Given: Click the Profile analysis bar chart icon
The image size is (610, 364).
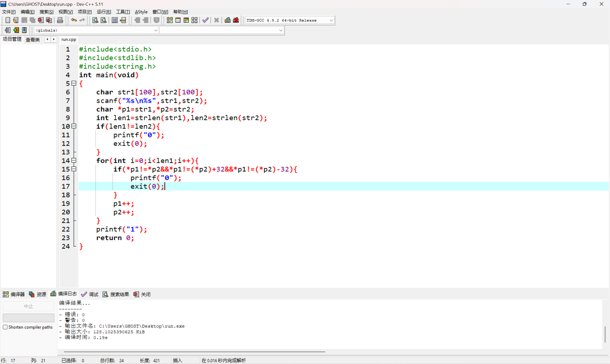Looking at the screenshot, I should [x=228, y=20].
